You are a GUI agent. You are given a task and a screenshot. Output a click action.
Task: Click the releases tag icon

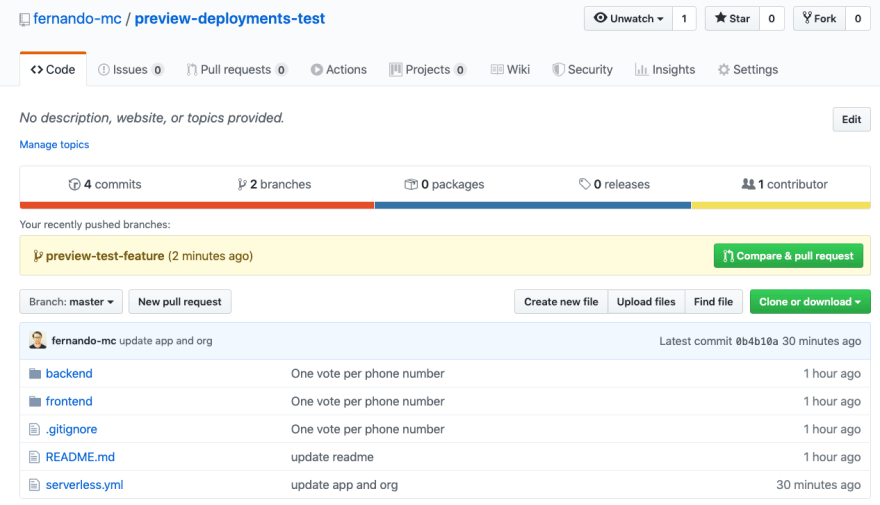coord(584,184)
